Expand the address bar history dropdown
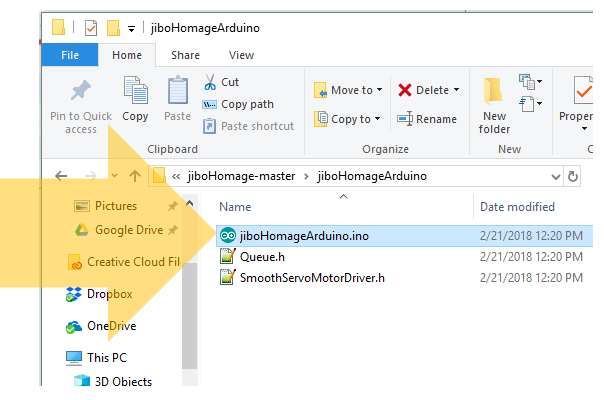 coord(556,176)
